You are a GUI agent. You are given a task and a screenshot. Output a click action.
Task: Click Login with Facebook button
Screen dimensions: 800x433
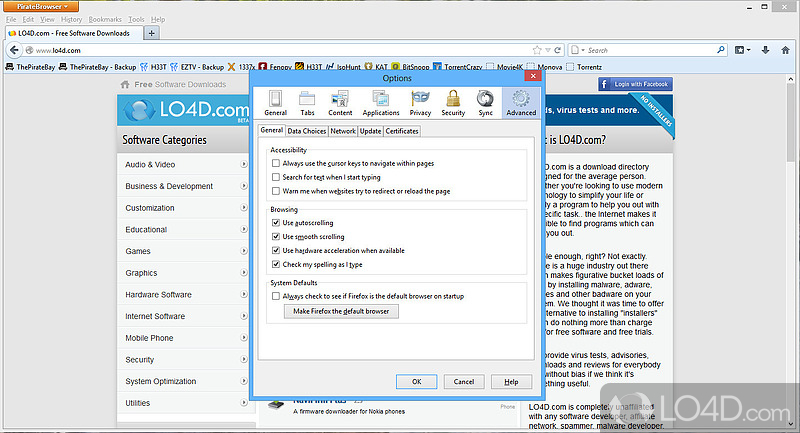[635, 84]
